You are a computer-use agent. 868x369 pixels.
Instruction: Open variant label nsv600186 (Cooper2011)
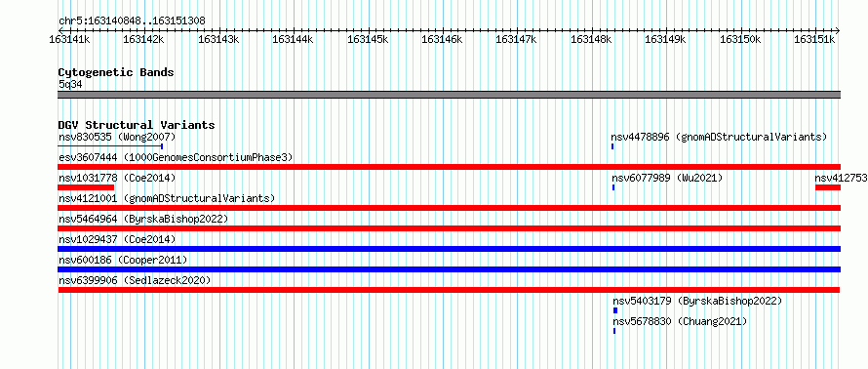123,260
